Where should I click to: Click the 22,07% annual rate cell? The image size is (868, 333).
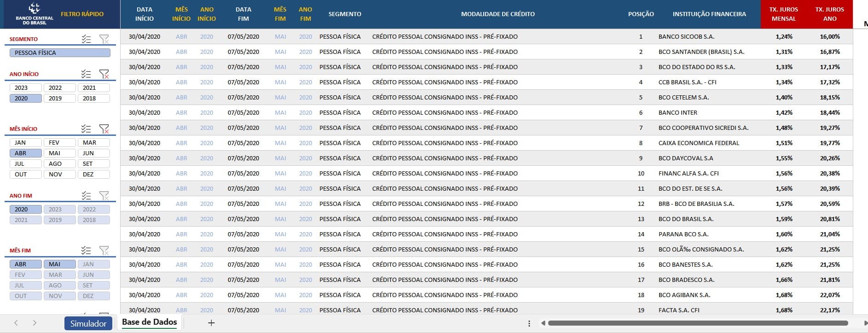[830, 295]
